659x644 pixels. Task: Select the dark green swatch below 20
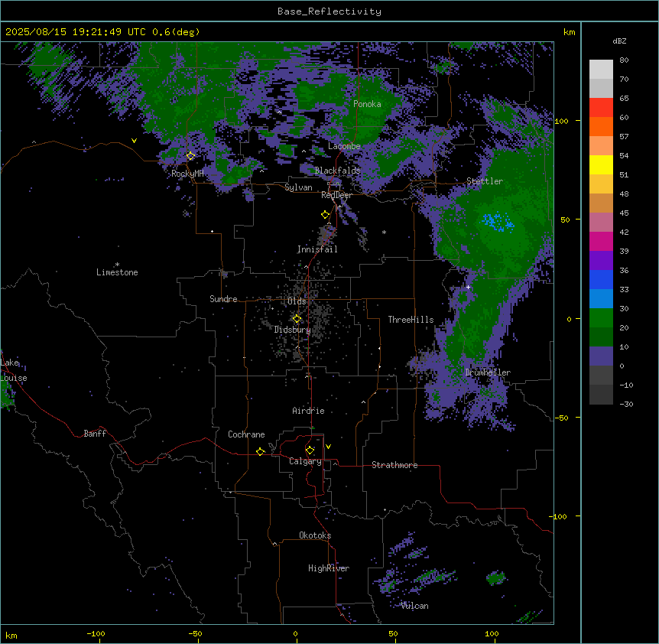[601, 337]
